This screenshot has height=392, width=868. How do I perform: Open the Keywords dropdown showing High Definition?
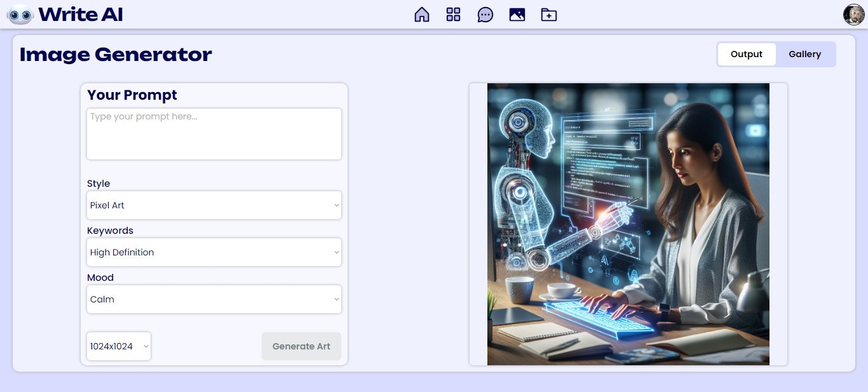point(214,252)
